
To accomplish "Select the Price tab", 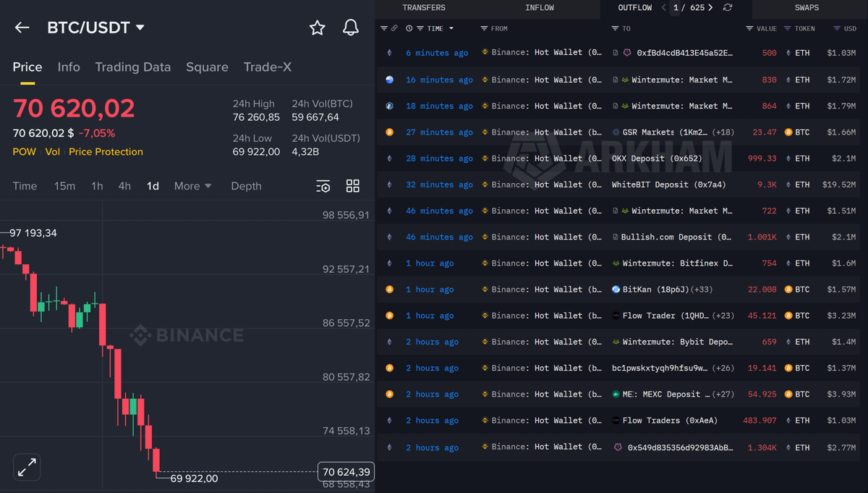I will (27, 67).
